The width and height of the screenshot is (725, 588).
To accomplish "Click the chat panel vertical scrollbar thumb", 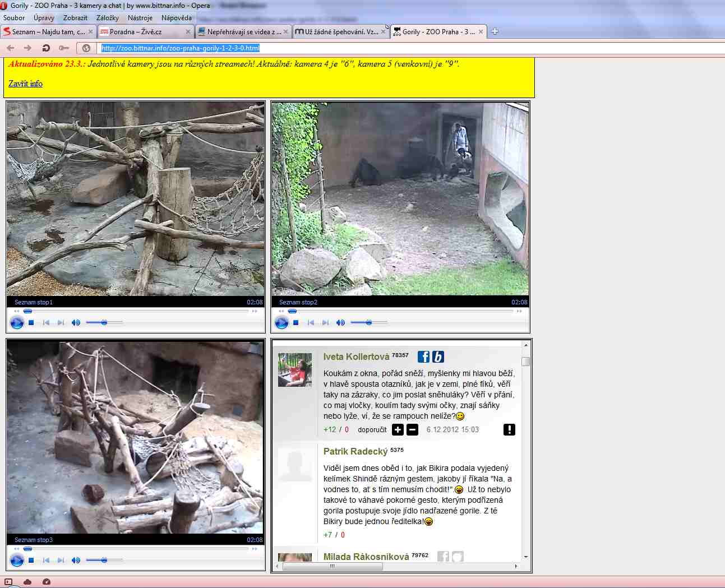I will [x=525, y=362].
